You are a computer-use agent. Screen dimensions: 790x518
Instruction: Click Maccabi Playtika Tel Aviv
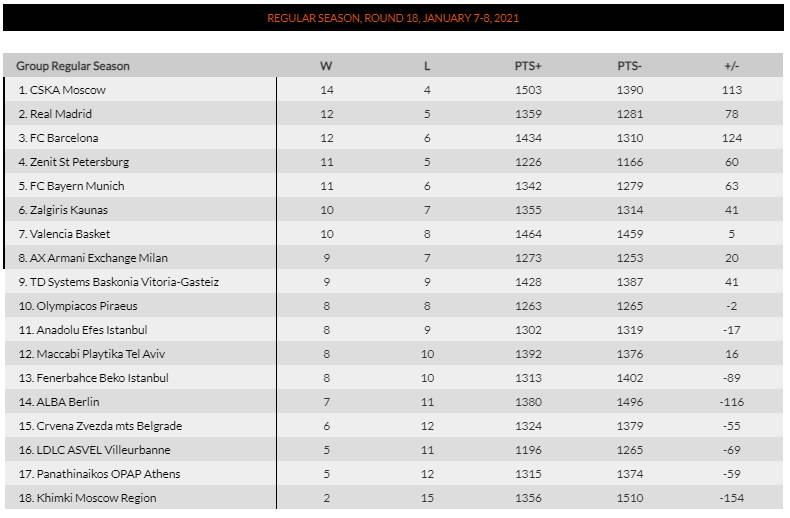[92, 354]
